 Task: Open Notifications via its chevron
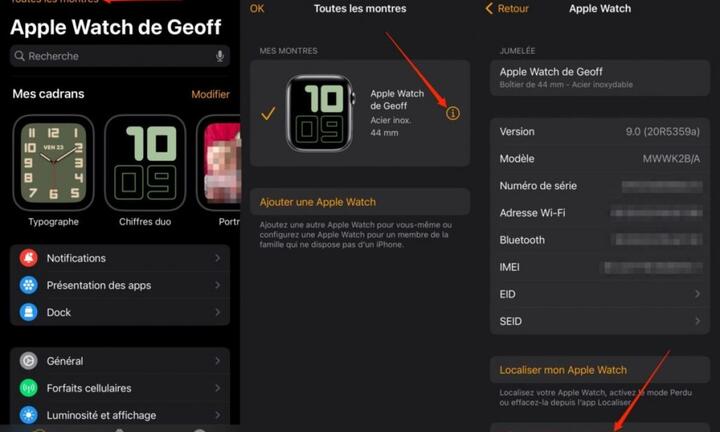[218, 258]
